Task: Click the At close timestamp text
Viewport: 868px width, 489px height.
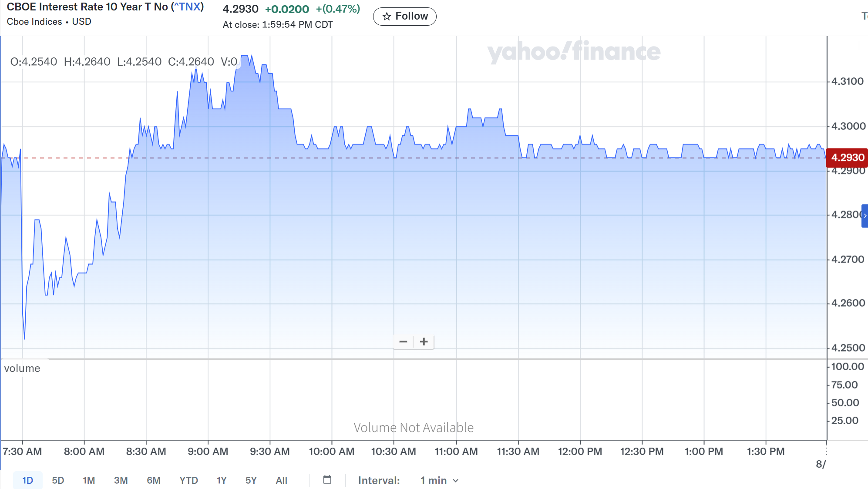Action: click(278, 25)
